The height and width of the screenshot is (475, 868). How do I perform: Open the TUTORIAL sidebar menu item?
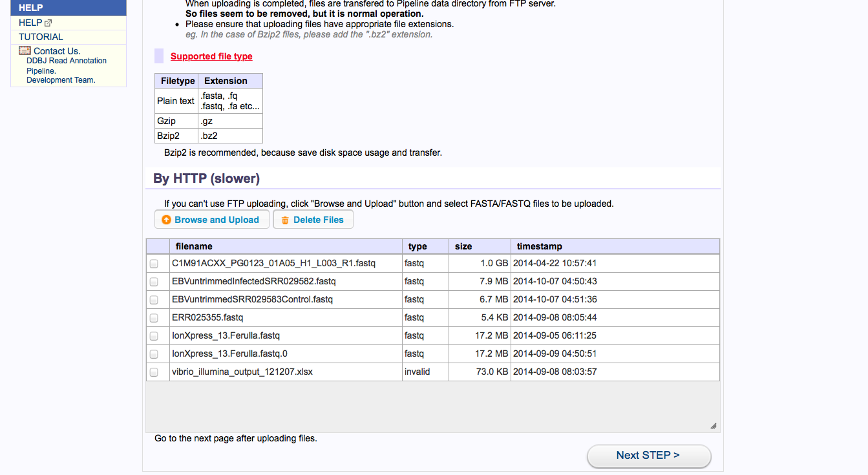point(41,37)
